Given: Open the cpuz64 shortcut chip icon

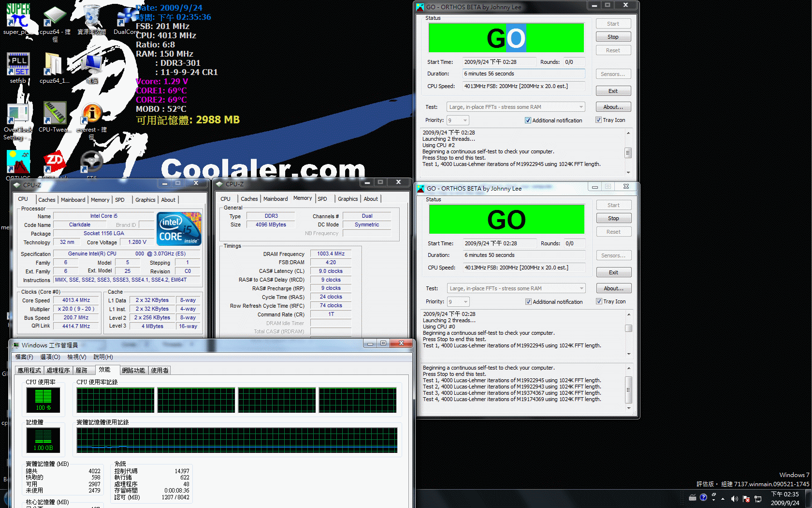Looking at the screenshot, I should tap(54, 16).
